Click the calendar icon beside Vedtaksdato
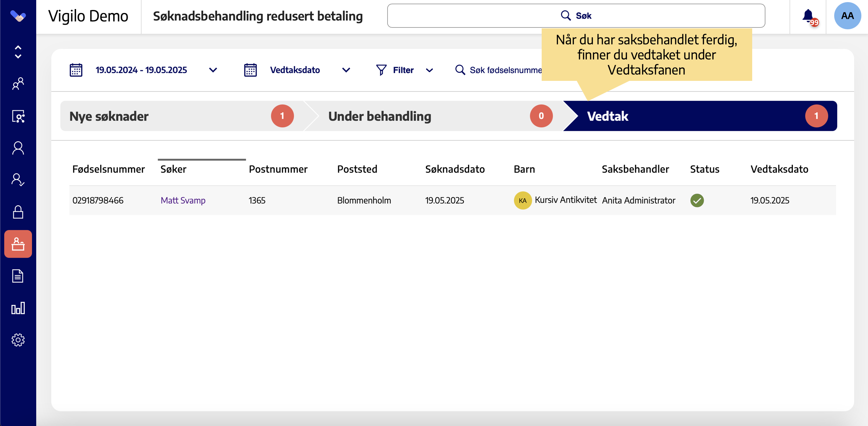868x426 pixels. tap(250, 70)
